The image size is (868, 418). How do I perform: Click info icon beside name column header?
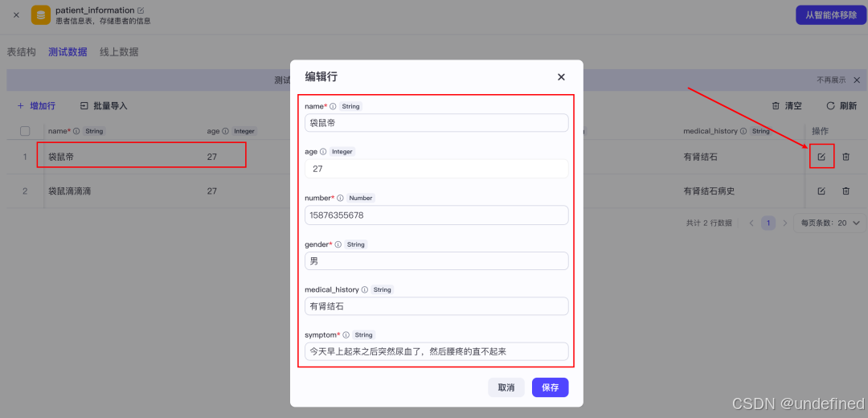76,131
